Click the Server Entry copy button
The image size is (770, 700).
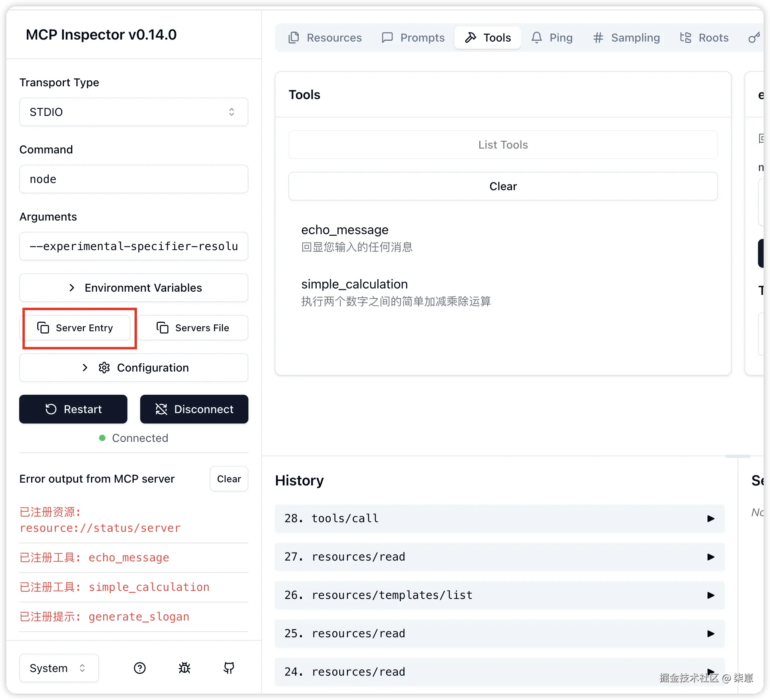coord(75,328)
